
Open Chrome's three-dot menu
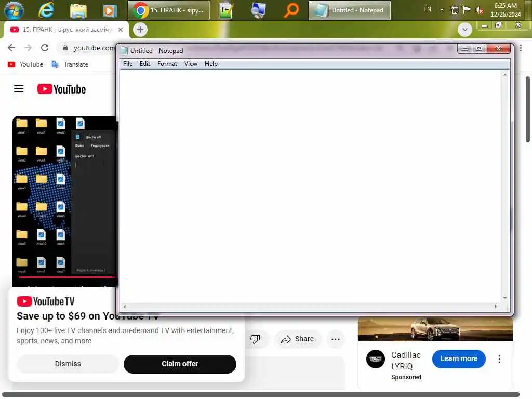tap(521, 48)
